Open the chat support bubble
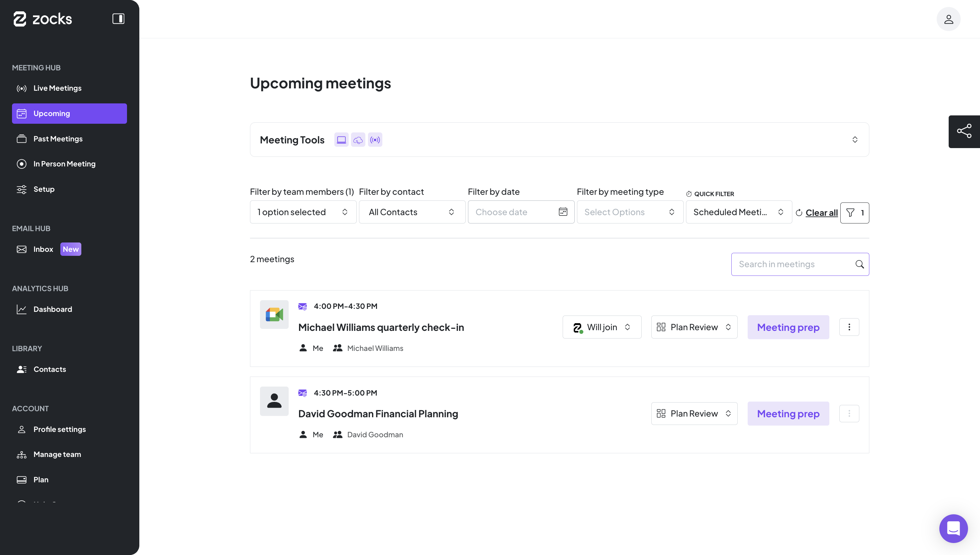980x555 pixels. pos(953,528)
